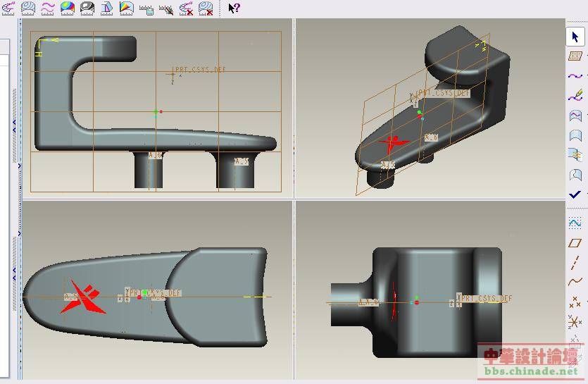Click PRT_CSYS_DEF label in the side profile view
This screenshot has height=384, width=588.
(201, 70)
